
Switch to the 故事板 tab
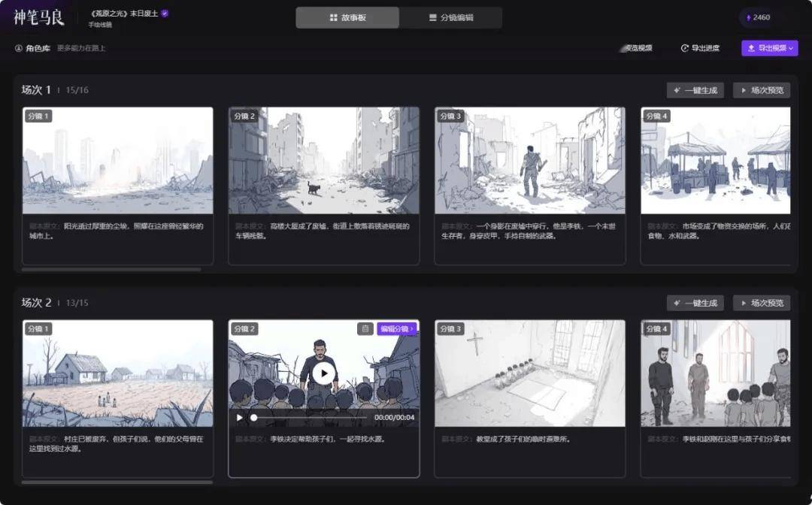347,17
